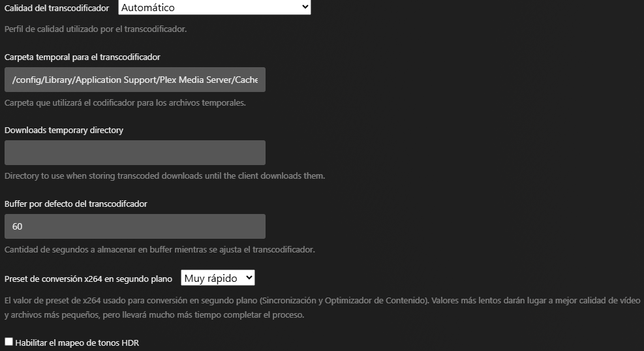Viewport: 644px width, 351px height.
Task: Click the description starting 'El valor de preset de x264'
Action: pos(322,308)
